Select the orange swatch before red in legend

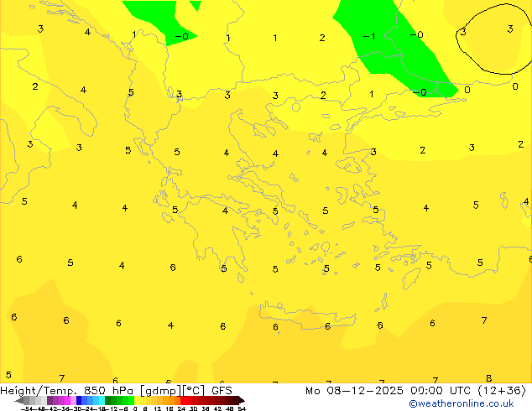tap(177, 400)
